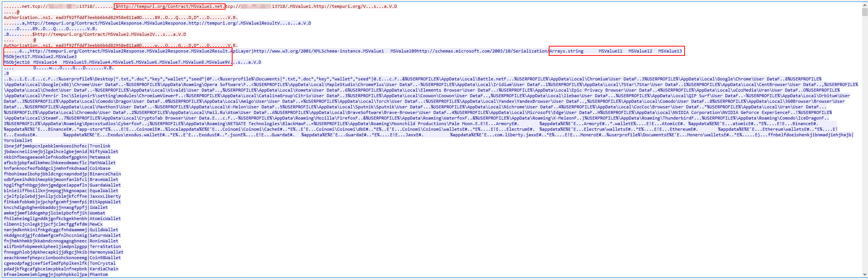
Task: Click the text 'Coin98Wallet'
Action: tap(105, 258)
